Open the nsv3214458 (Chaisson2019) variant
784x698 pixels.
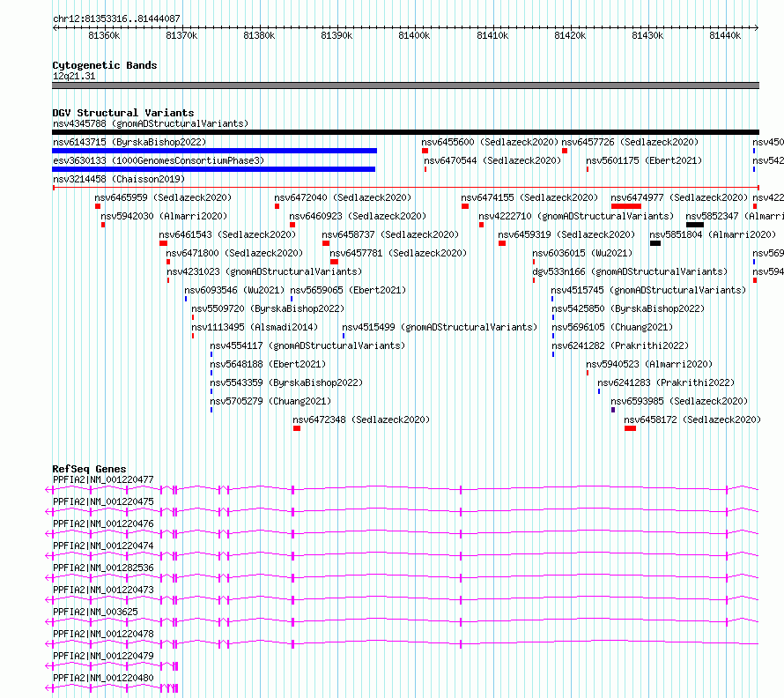[119, 179]
